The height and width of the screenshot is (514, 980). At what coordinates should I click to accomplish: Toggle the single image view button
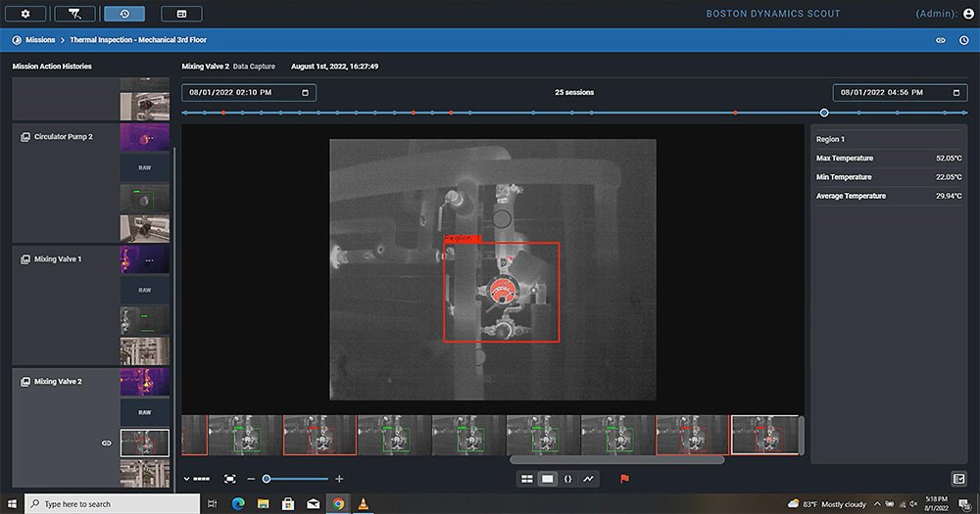coord(548,479)
